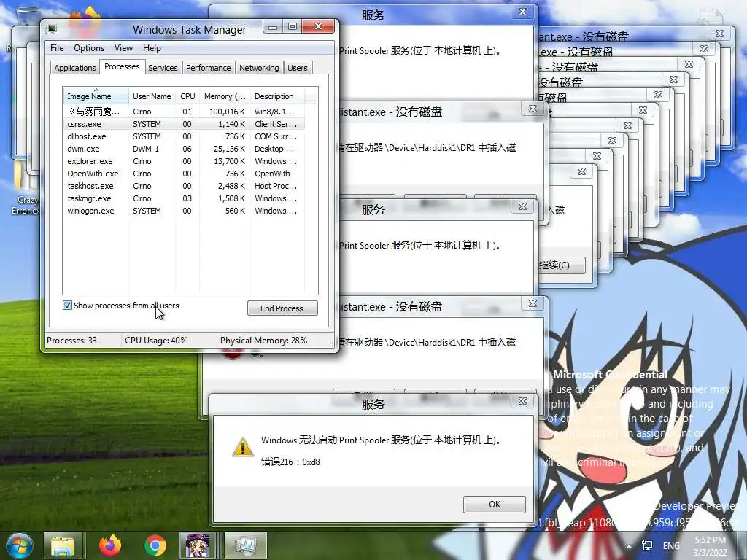Click the Processes: 33 status entry

click(72, 341)
